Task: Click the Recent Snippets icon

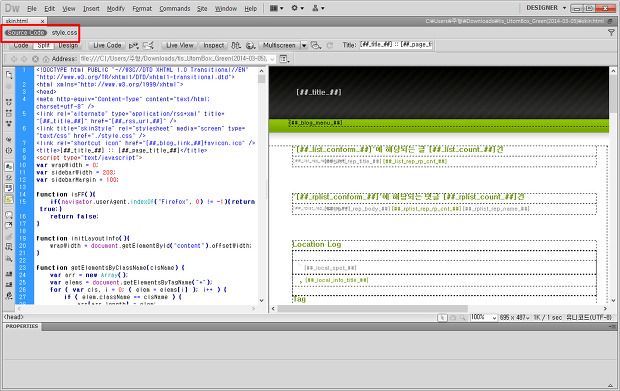Action: pyautogui.click(x=9, y=247)
